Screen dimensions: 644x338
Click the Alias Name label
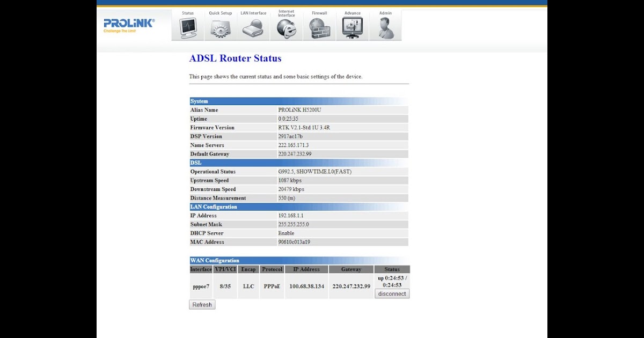(204, 110)
